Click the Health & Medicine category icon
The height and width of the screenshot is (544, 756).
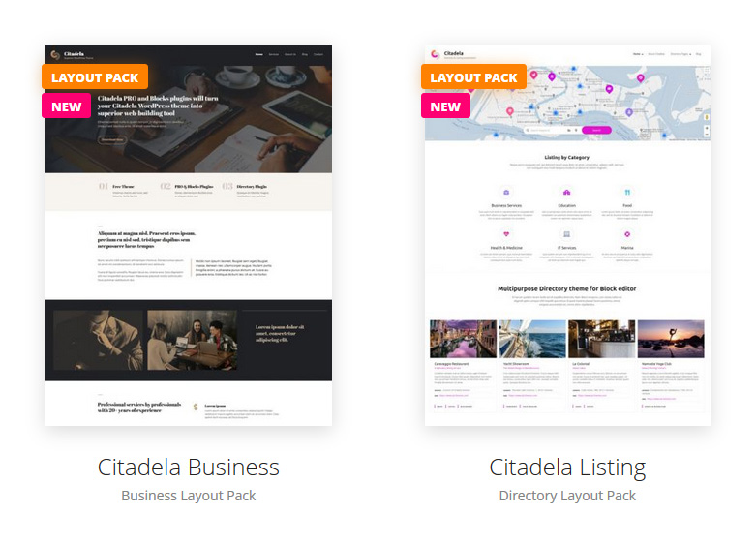[506, 234]
